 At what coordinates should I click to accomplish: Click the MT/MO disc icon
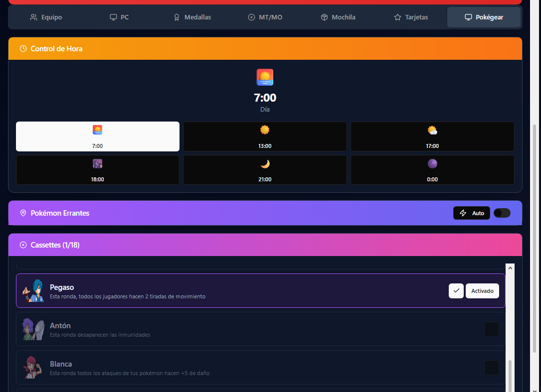(x=251, y=17)
